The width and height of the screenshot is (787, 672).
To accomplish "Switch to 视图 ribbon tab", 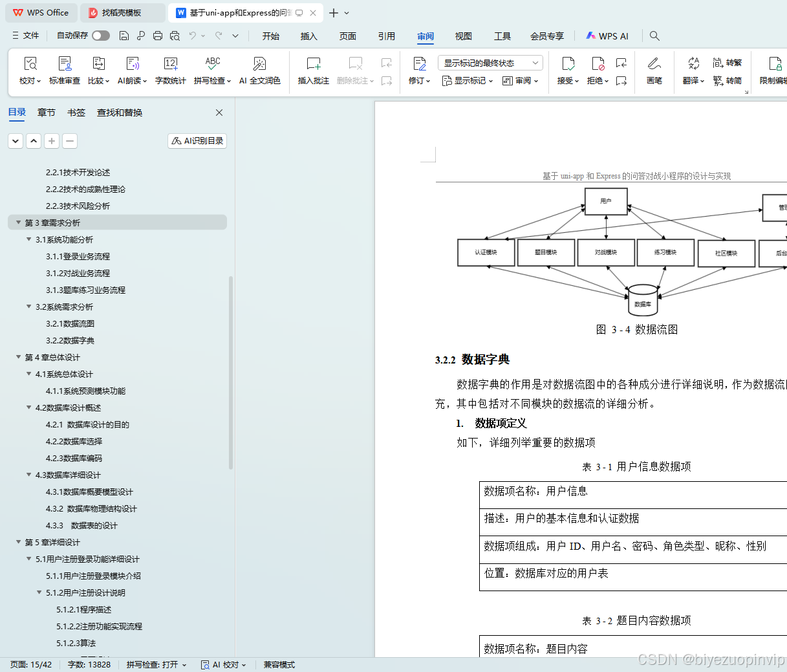I will point(464,36).
